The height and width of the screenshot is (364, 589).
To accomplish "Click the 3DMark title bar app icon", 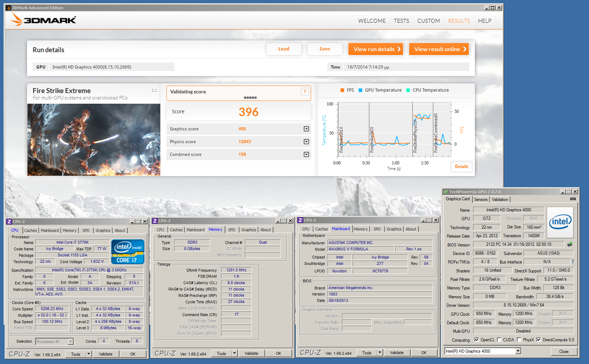I will tap(9, 7).
